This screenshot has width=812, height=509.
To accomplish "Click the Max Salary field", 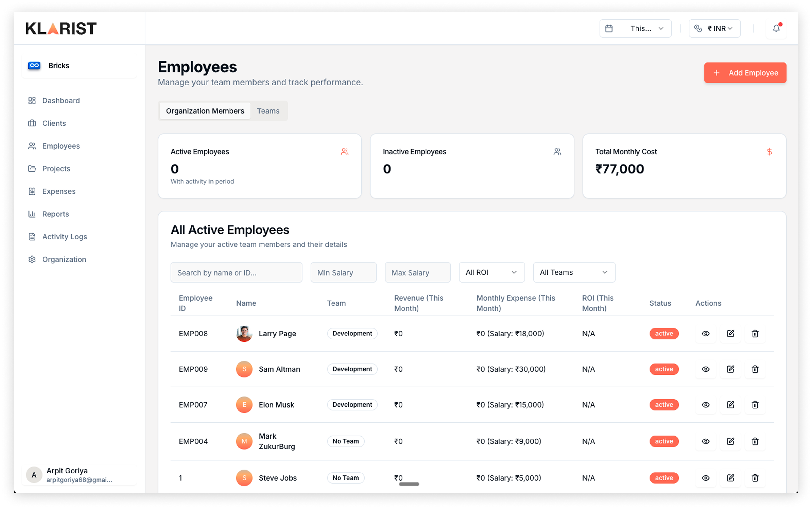I will pos(418,272).
